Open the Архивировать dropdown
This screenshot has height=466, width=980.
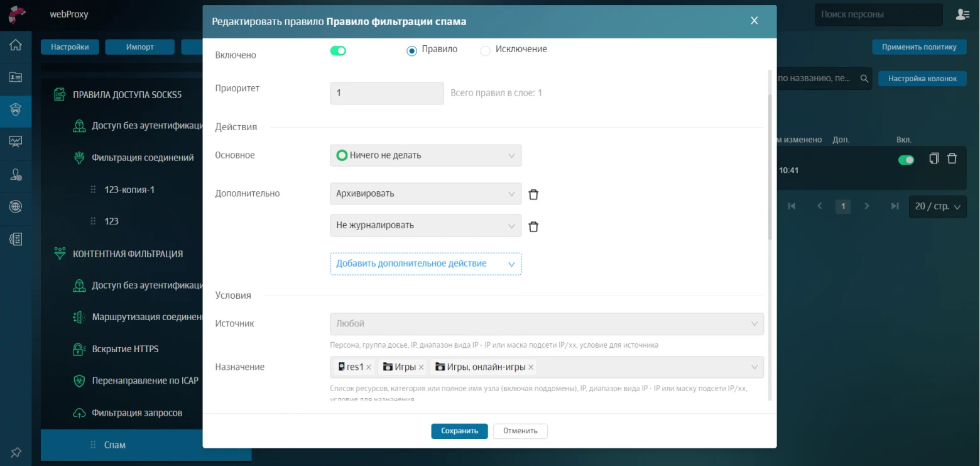[x=425, y=194]
